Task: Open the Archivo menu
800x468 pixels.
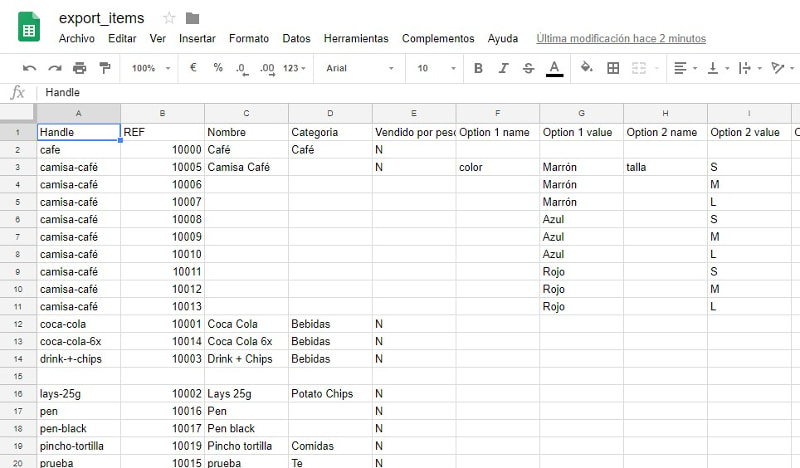Action: coord(77,39)
